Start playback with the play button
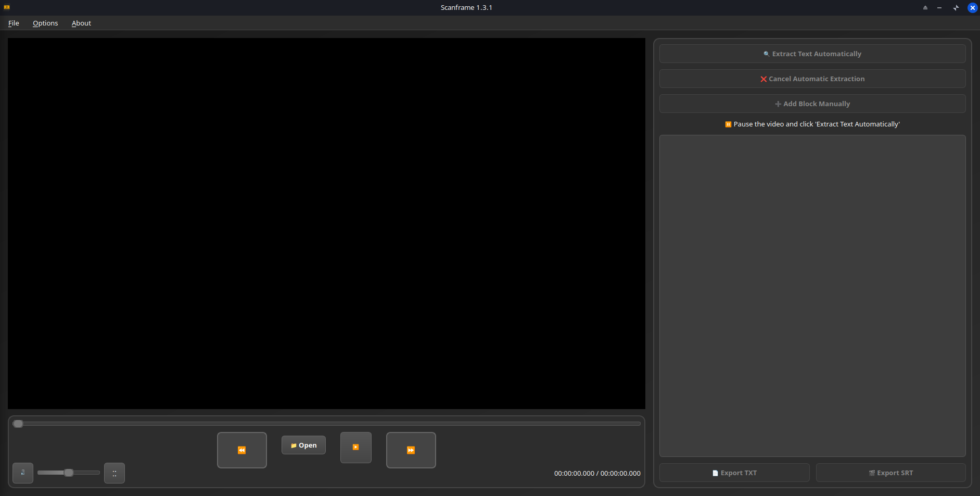The width and height of the screenshot is (980, 496). pyautogui.click(x=356, y=447)
